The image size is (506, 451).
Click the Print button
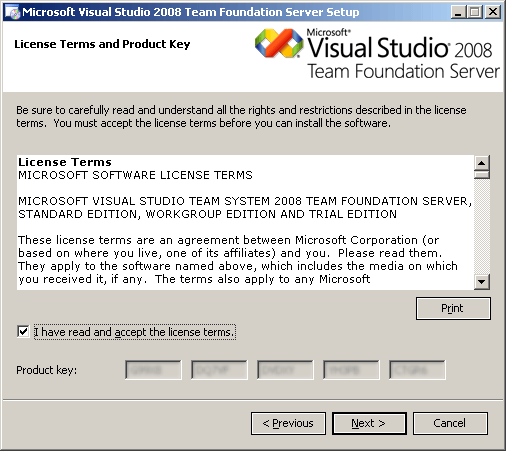click(x=453, y=308)
